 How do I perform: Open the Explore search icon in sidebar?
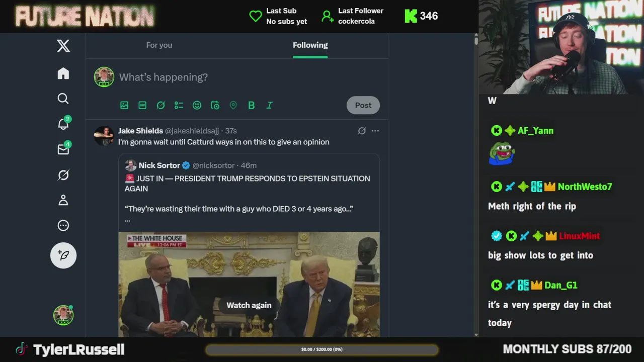(63, 99)
